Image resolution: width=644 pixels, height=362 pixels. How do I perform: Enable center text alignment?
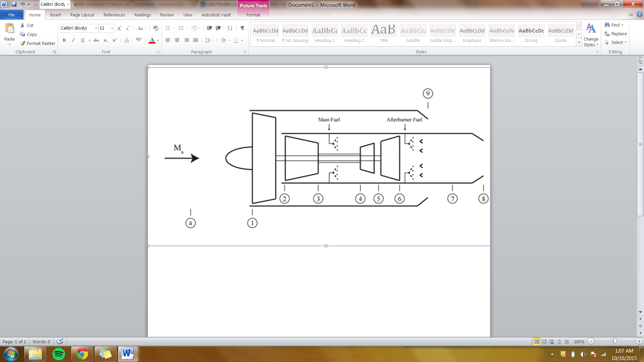coord(177,40)
